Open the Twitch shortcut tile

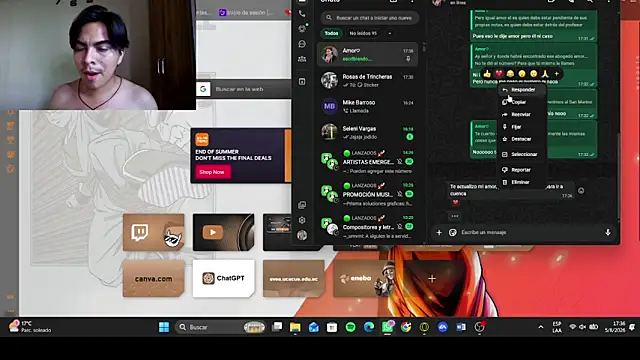pos(153,232)
